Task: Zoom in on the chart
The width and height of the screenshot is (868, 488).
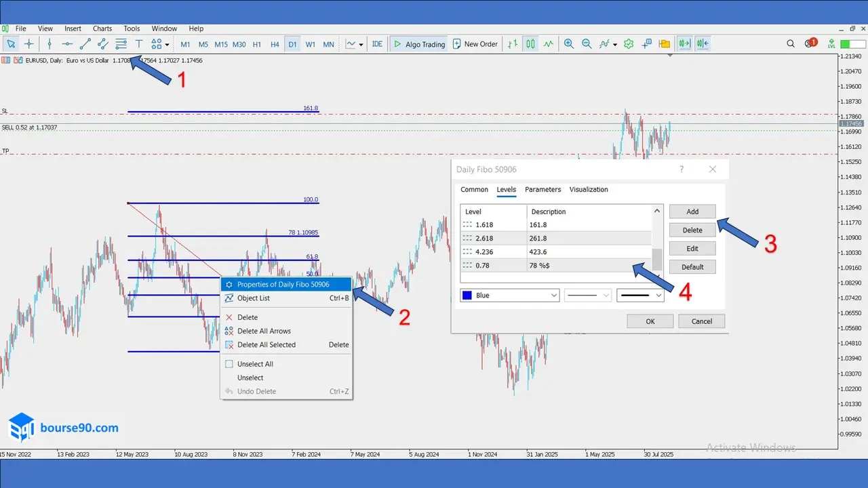Action: 568,44
